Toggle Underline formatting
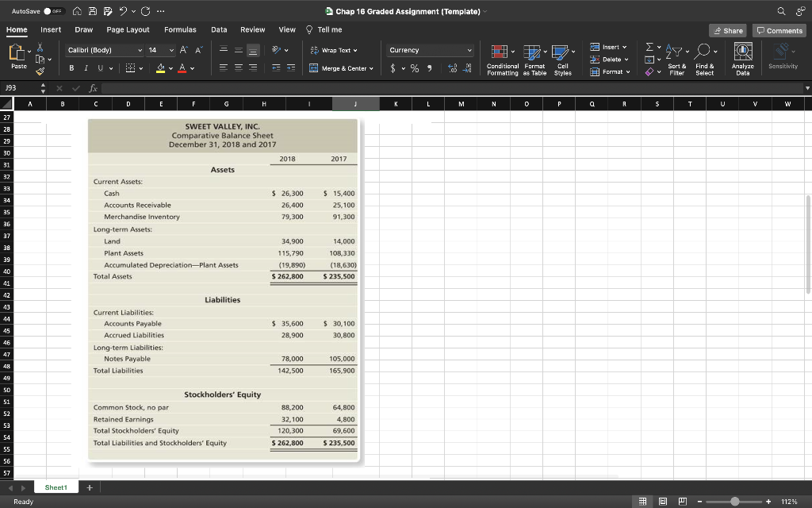Viewport: 812px width, 508px height. pyautogui.click(x=99, y=68)
